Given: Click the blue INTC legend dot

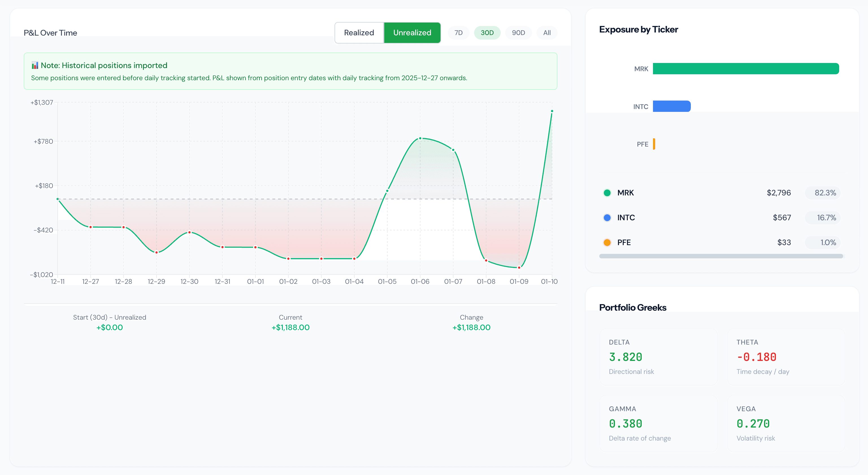Looking at the screenshot, I should 607,218.
